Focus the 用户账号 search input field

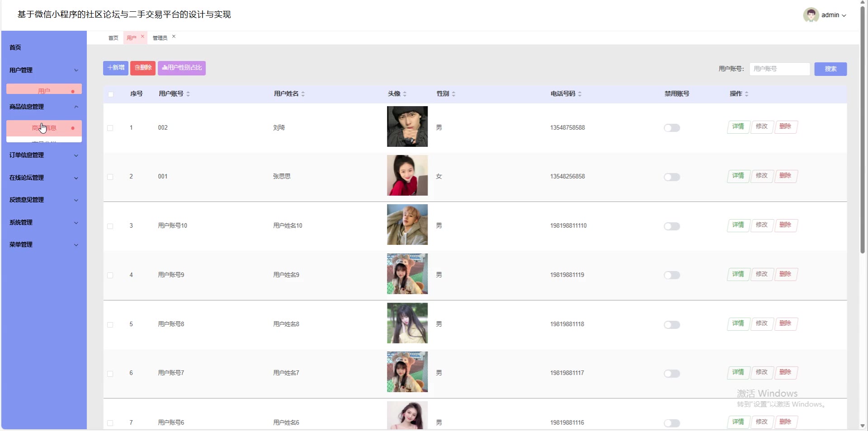coord(779,69)
